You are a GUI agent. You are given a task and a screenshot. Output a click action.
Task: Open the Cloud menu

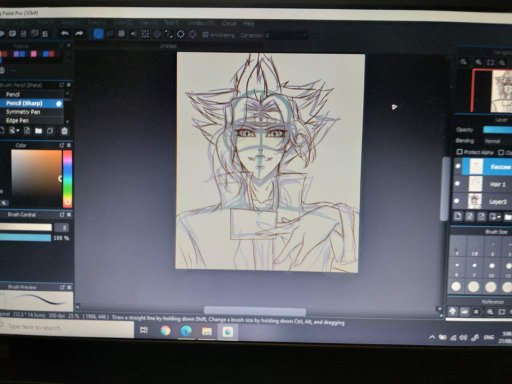pyautogui.click(x=229, y=23)
